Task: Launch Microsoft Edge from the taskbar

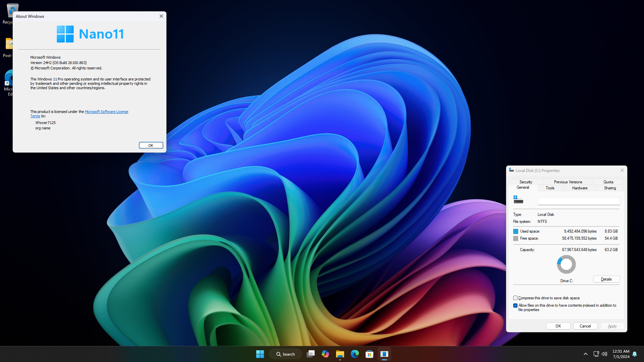Action: pos(355,354)
